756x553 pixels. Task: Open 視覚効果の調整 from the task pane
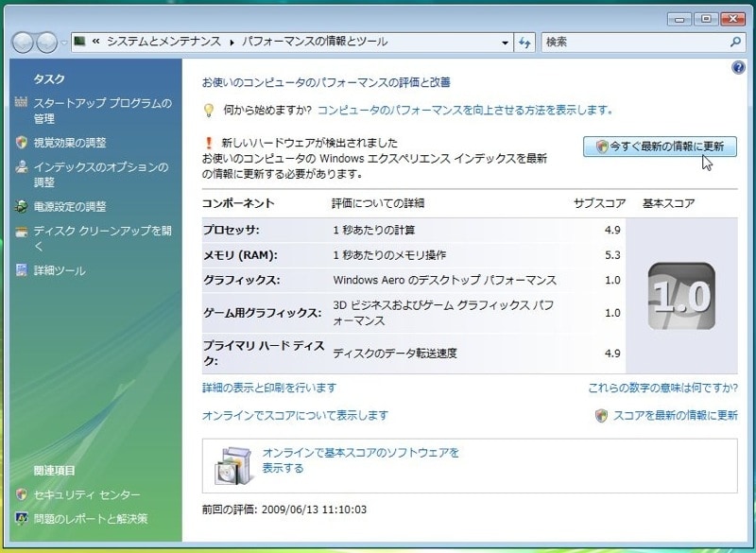(x=70, y=143)
